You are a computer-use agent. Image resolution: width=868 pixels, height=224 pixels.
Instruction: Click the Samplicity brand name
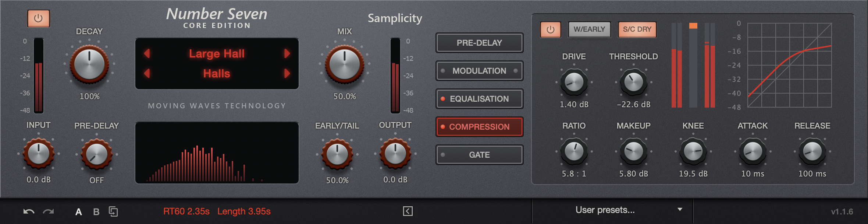tap(395, 18)
